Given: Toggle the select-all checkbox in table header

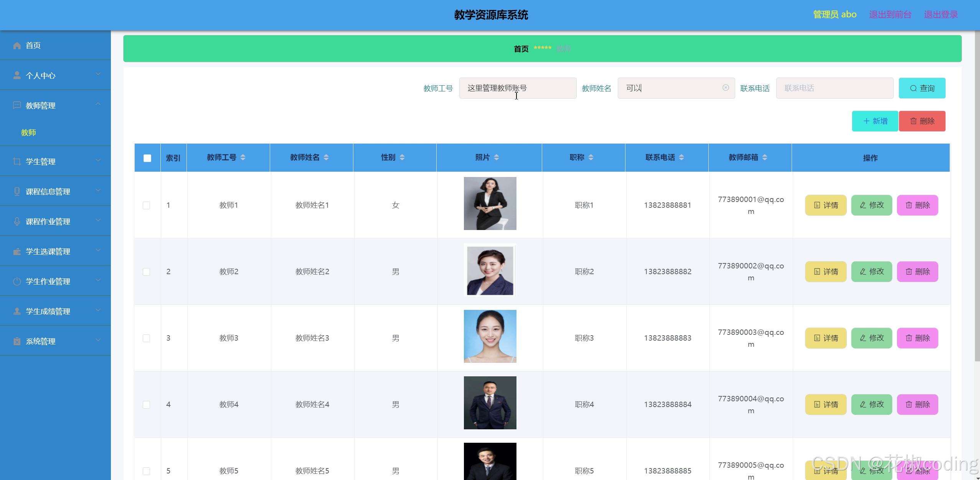Looking at the screenshot, I should (x=147, y=157).
